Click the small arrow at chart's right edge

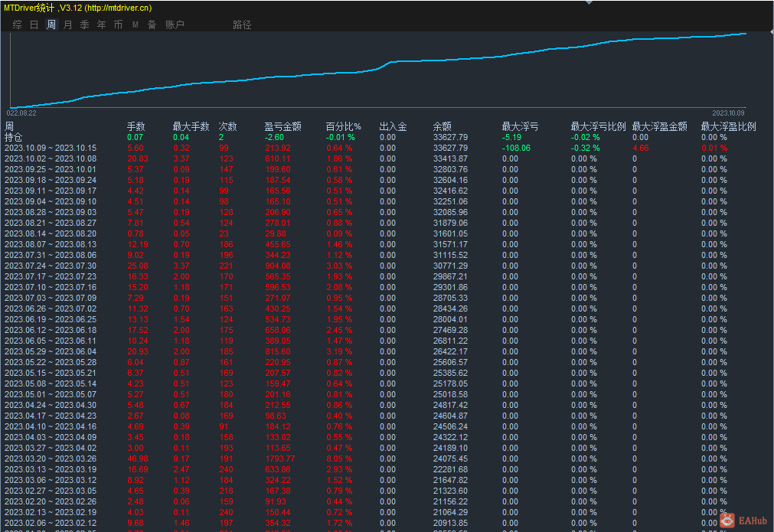[x=769, y=33]
